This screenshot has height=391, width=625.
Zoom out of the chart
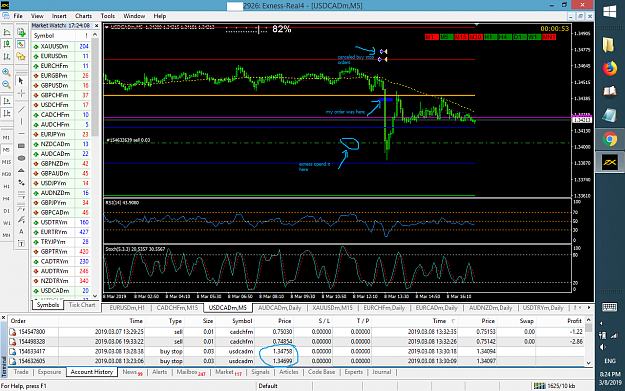7,84
